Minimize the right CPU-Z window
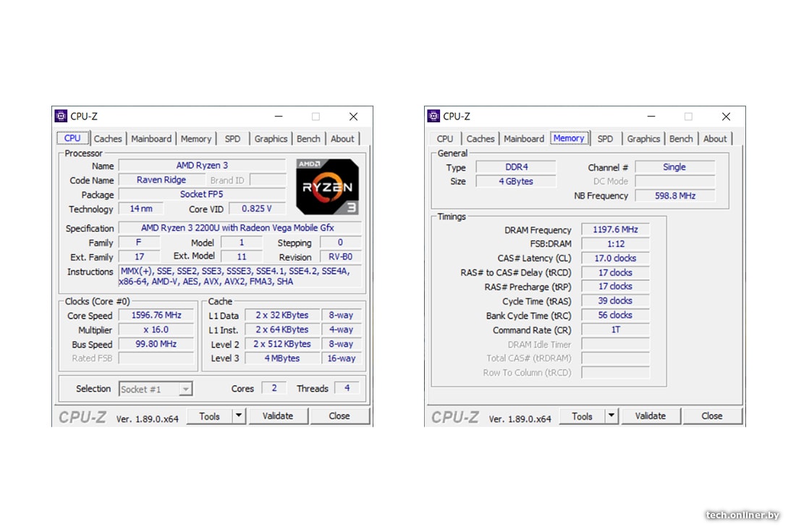The height and width of the screenshot is (532, 796). point(651,117)
